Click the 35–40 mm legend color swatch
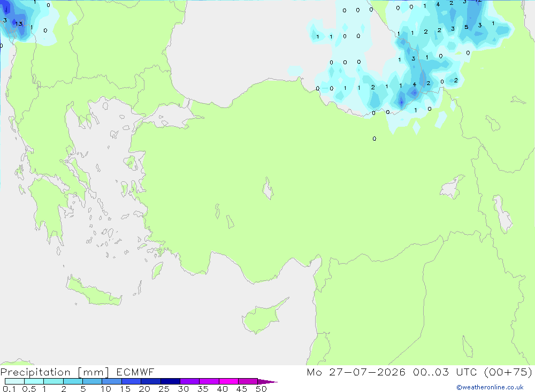 [209, 381]
